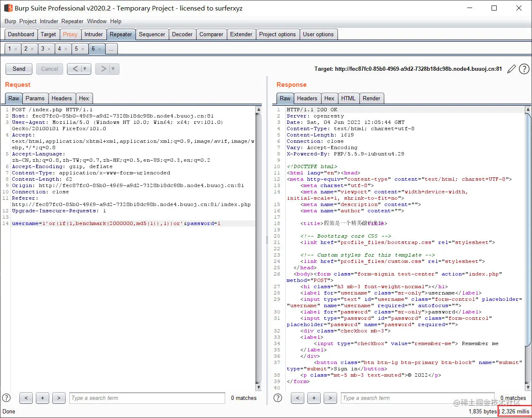Click the Response pane vertical scrollbar thumb
The image size is (532, 418).
(528, 230)
